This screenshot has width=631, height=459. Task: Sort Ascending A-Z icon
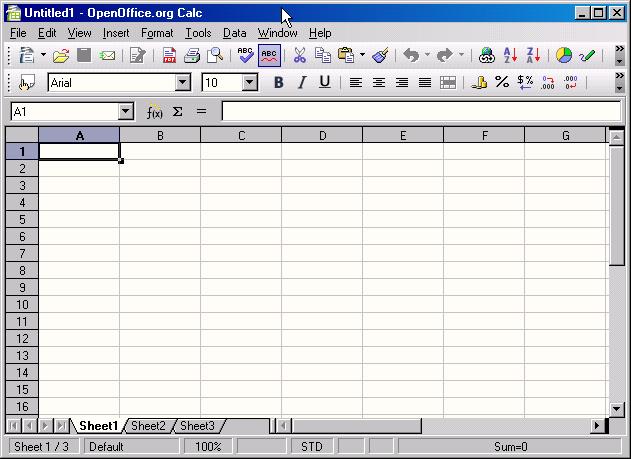[x=510, y=55]
